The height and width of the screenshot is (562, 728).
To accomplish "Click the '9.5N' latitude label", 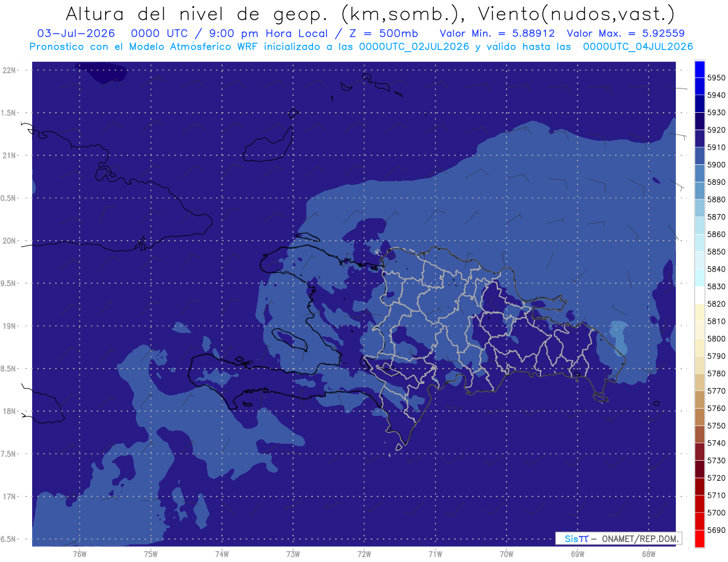I will [x=9, y=284].
